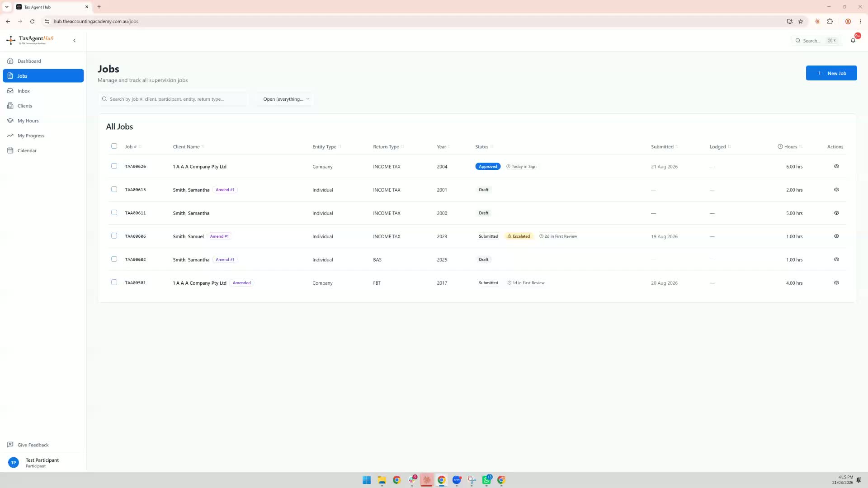Select checkbox for job TAA00613

click(114, 189)
